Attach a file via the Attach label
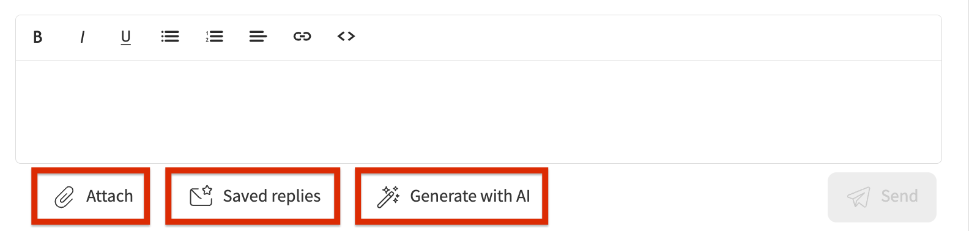The image size is (980, 231). [x=110, y=196]
